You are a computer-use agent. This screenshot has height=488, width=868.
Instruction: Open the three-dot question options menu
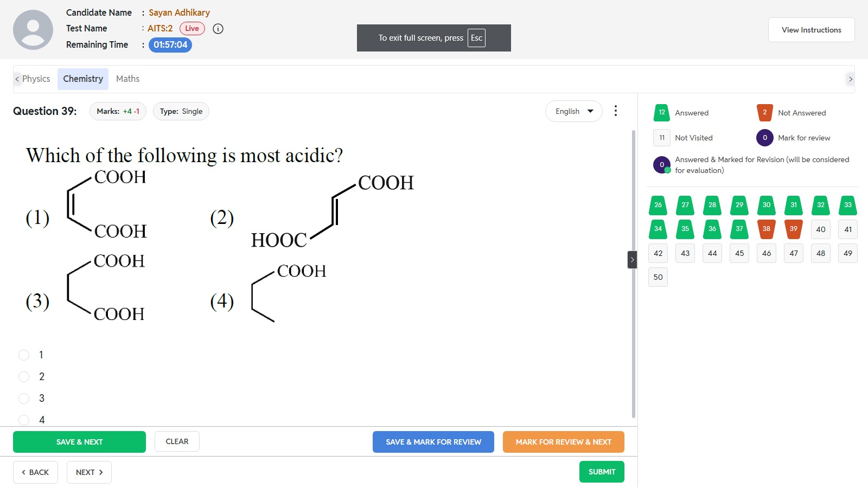click(x=615, y=111)
